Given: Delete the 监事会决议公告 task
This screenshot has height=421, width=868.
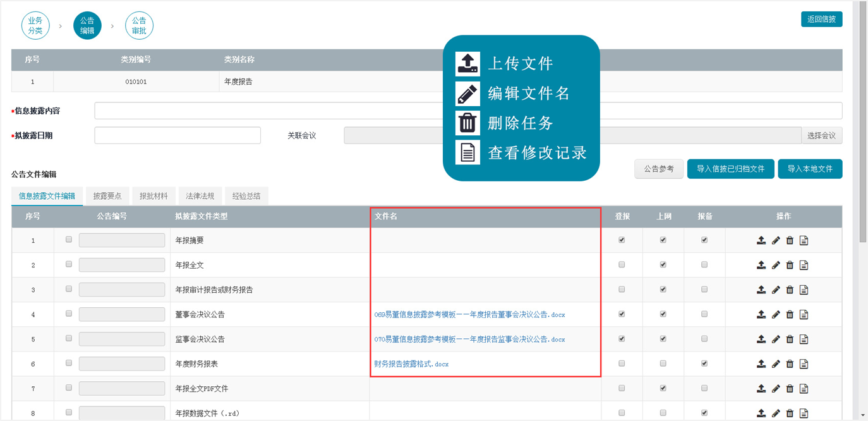Looking at the screenshot, I should (x=790, y=339).
